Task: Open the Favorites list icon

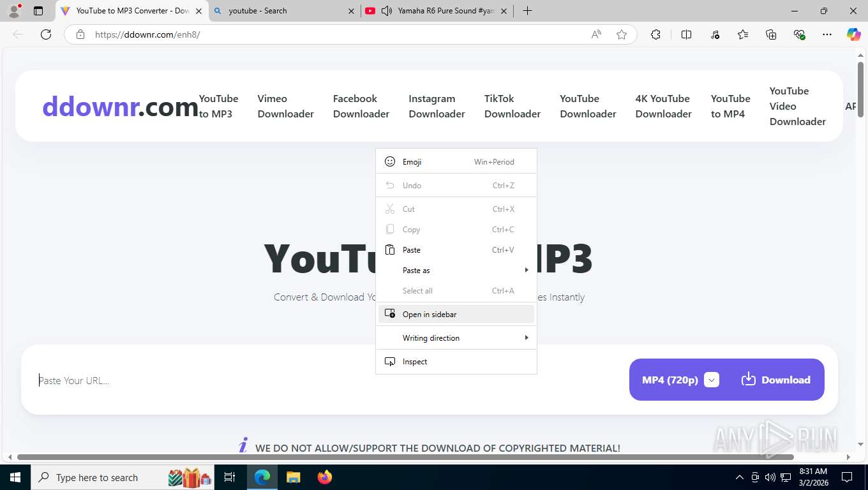Action: pyautogui.click(x=743, y=34)
